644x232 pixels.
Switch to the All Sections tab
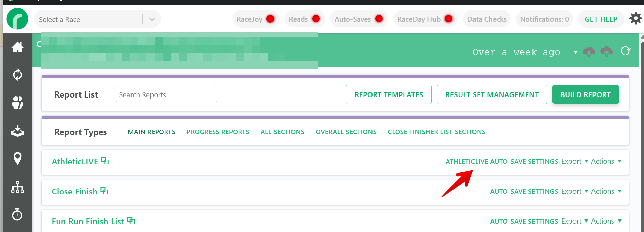pyautogui.click(x=282, y=132)
